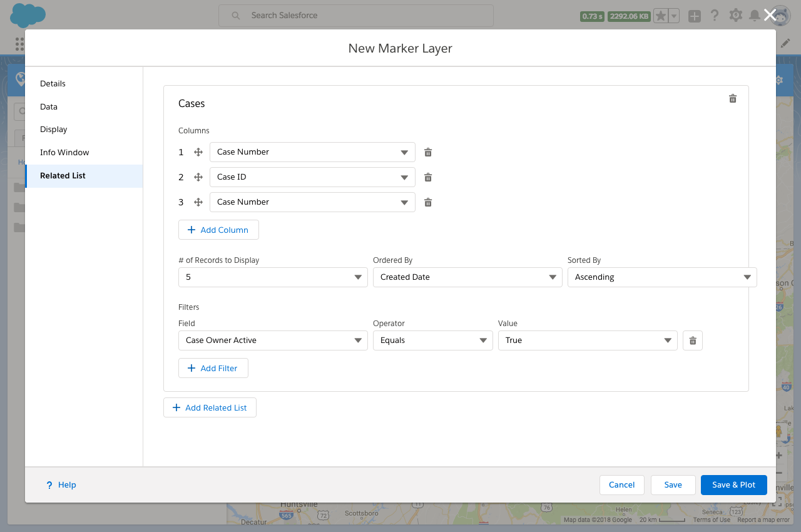This screenshot has height=532, width=801.
Task: Delete the Cases related list with trash icon
Action: (x=733, y=99)
